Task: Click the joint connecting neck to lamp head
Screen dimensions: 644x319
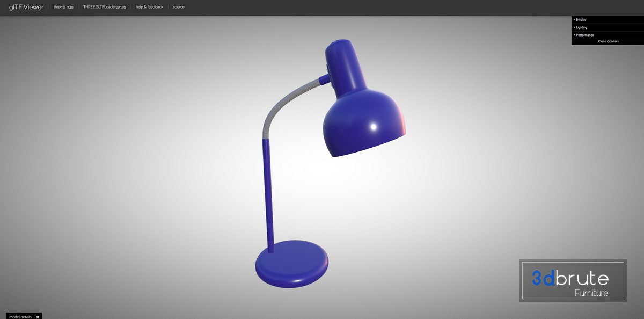Action: [x=325, y=79]
